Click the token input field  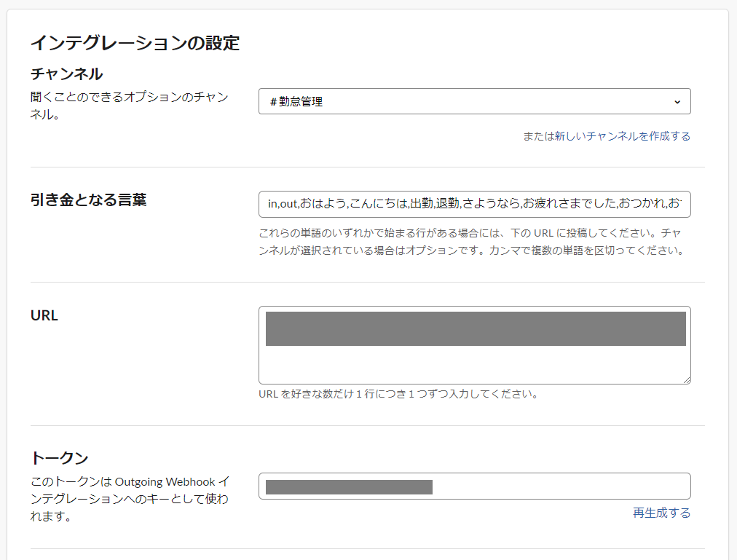coord(474,486)
